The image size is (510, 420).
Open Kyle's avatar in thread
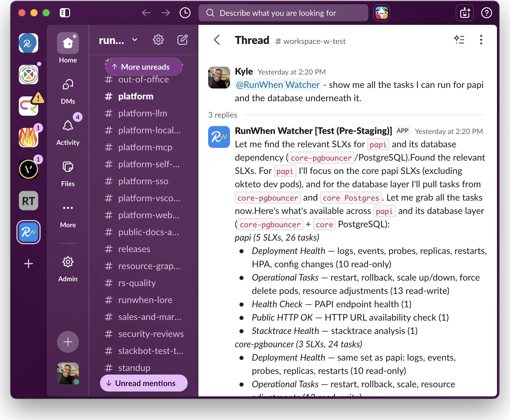[x=219, y=78]
